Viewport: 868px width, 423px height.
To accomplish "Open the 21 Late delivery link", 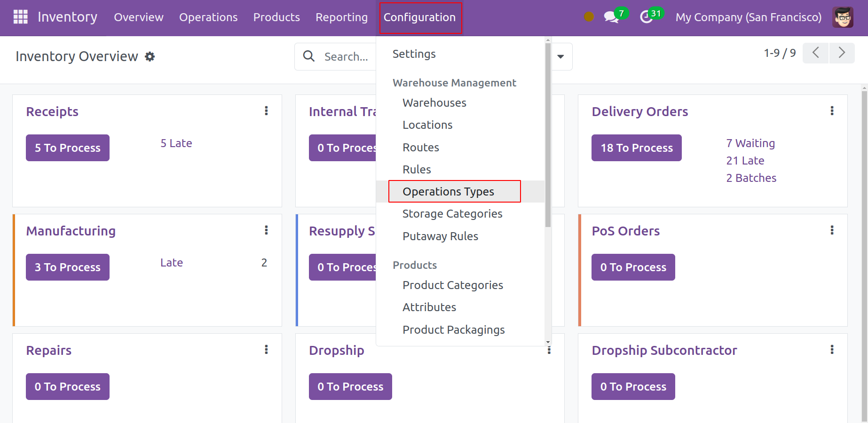I will pyautogui.click(x=745, y=161).
